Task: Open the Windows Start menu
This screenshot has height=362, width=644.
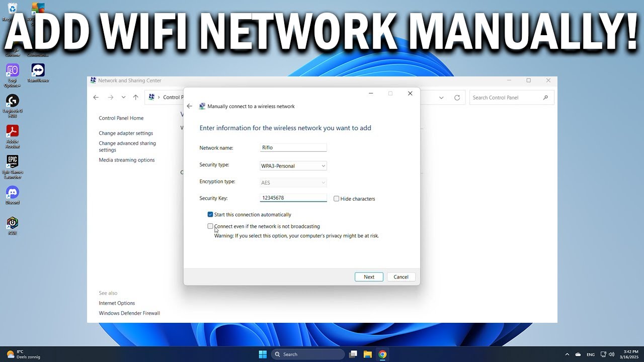Action: tap(263, 354)
